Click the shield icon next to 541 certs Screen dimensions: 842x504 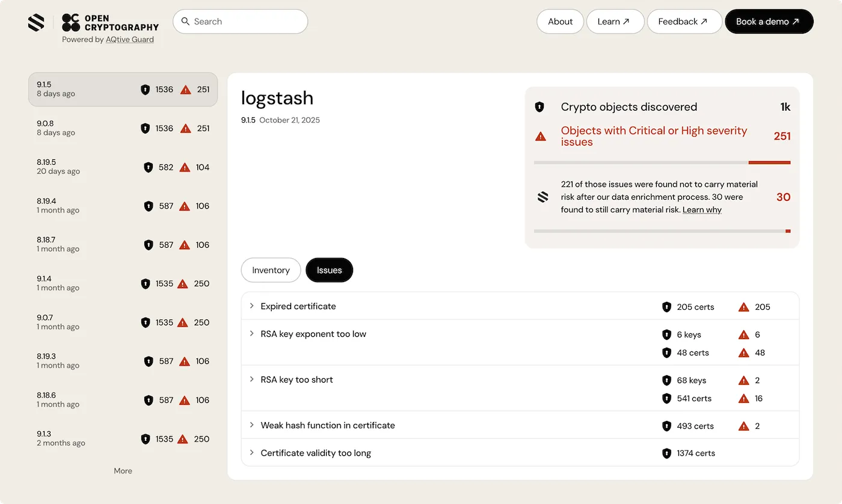[x=666, y=398]
